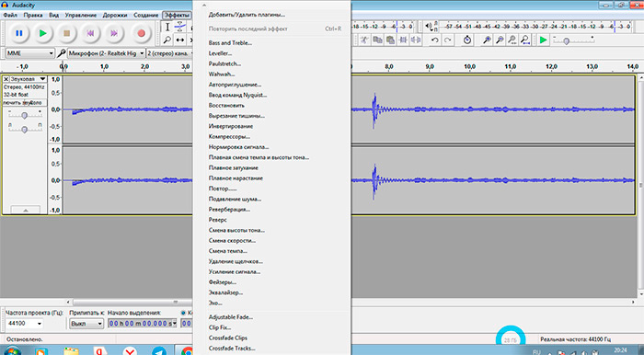The width and height of the screenshot is (644, 355).
Task: Adjust the track gain slider
Action: tap(24, 115)
